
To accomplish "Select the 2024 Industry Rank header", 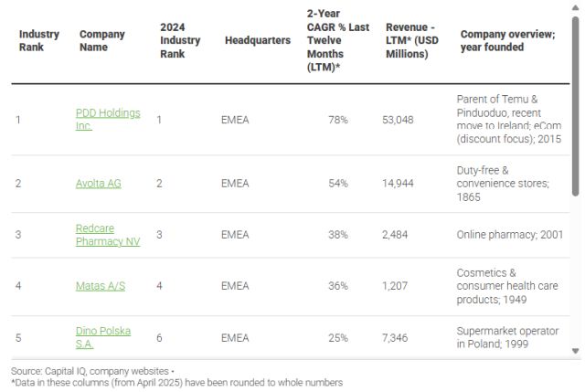I will 180,40.
